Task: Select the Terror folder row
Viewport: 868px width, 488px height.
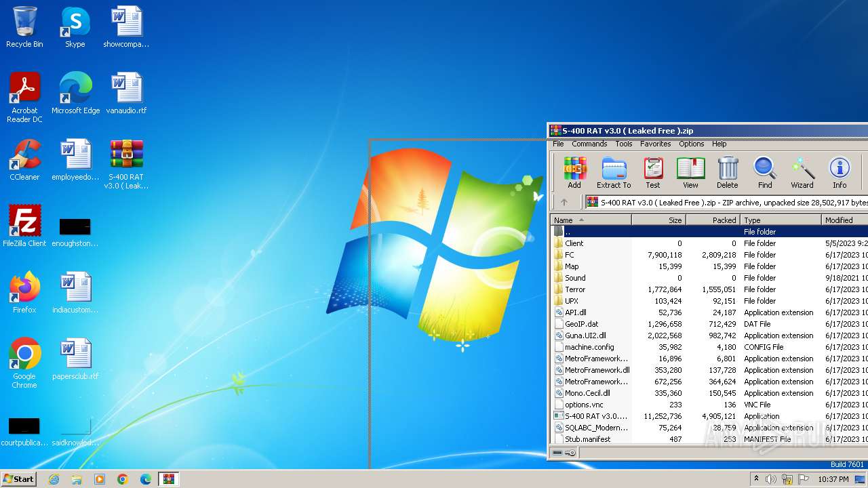Action: 709,289
